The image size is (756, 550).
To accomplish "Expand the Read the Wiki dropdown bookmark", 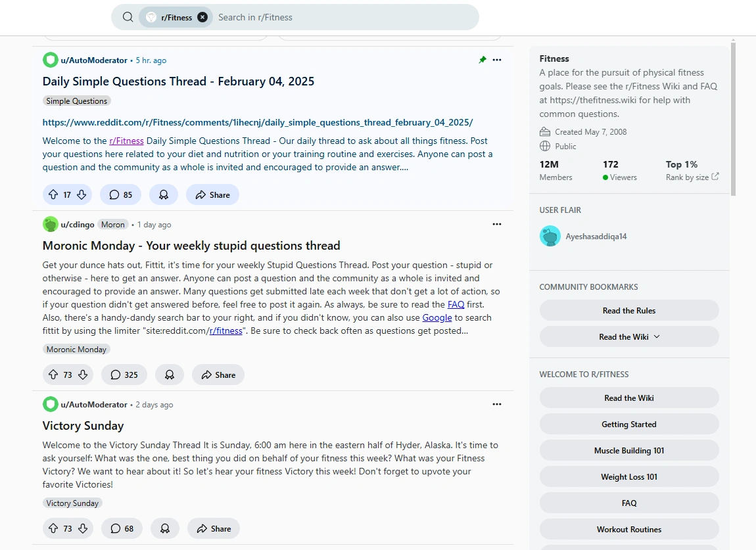I will tap(629, 336).
